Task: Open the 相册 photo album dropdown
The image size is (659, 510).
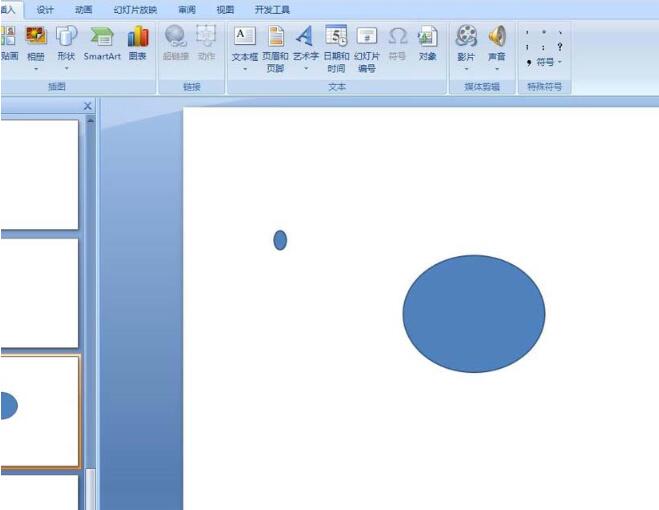Action: [x=36, y=68]
